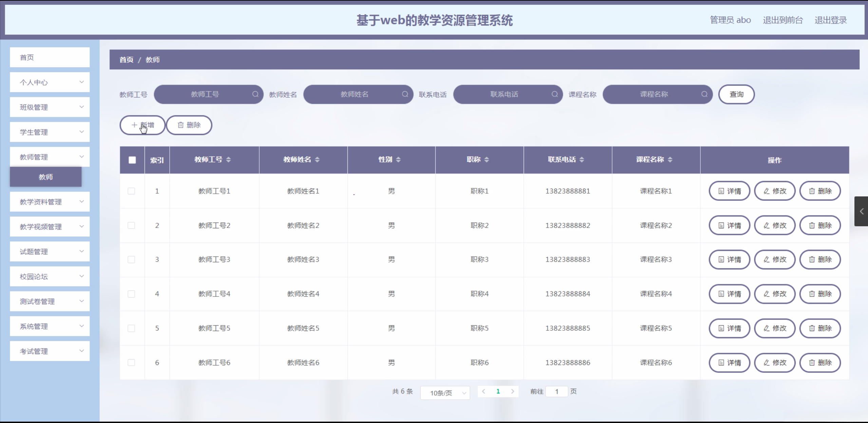Delete row 6 using its 删除 button
The width and height of the screenshot is (868, 423).
(820, 363)
